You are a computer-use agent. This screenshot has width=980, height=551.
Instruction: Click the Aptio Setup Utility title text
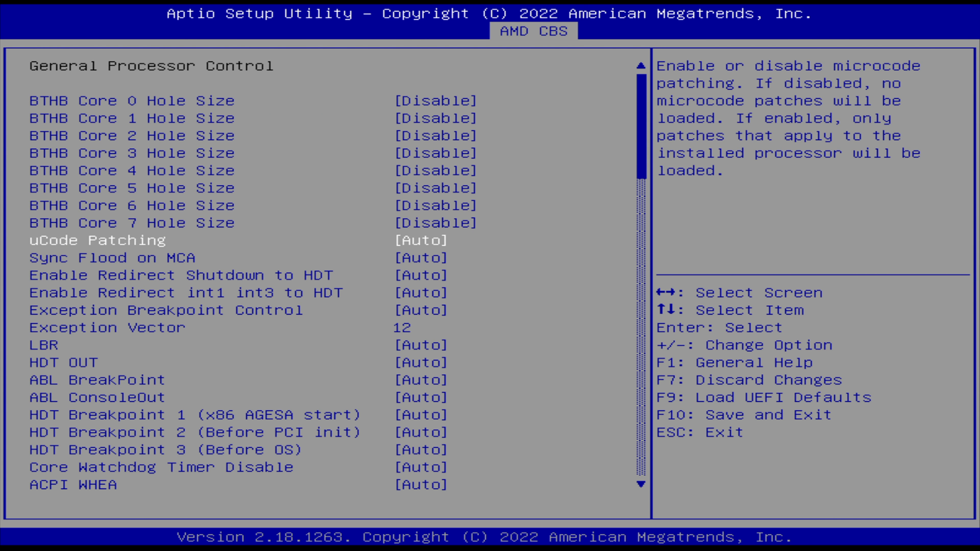coord(489,14)
